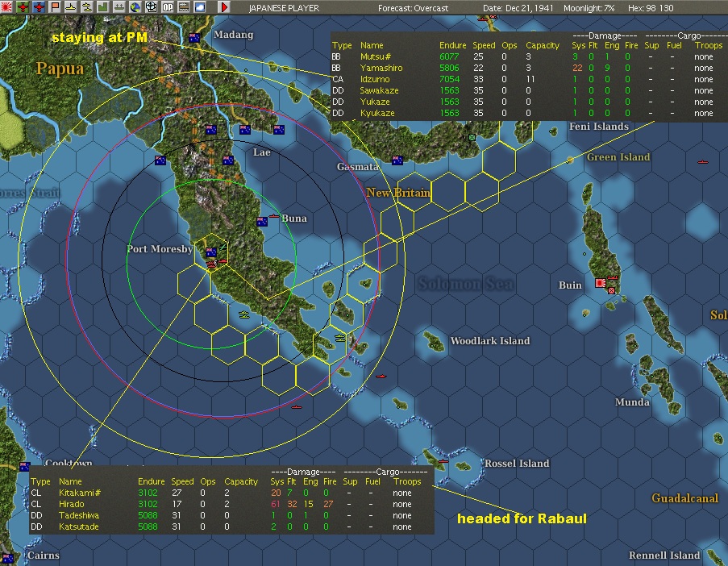The height and width of the screenshot is (566, 728).
Task: Click the green crossed marker on New Britain
Action: 472,137
